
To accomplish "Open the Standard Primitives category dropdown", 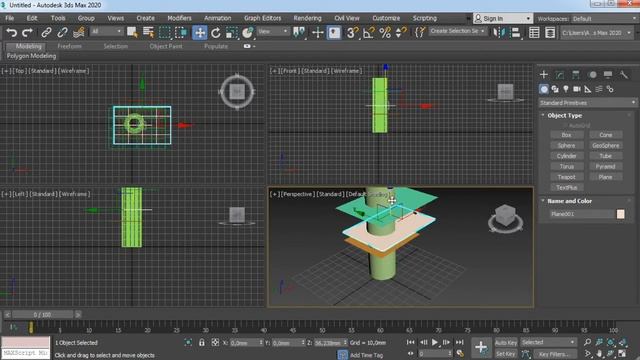I will [x=587, y=103].
